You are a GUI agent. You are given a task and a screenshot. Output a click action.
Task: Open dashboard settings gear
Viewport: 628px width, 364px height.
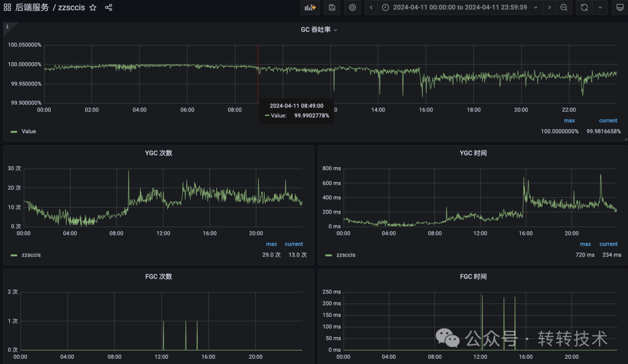click(x=352, y=8)
